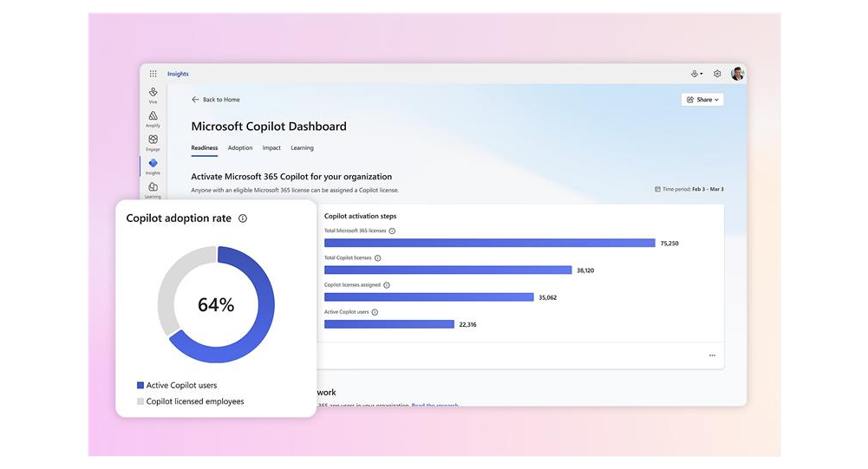Switch to the Adoption tab

(x=240, y=148)
